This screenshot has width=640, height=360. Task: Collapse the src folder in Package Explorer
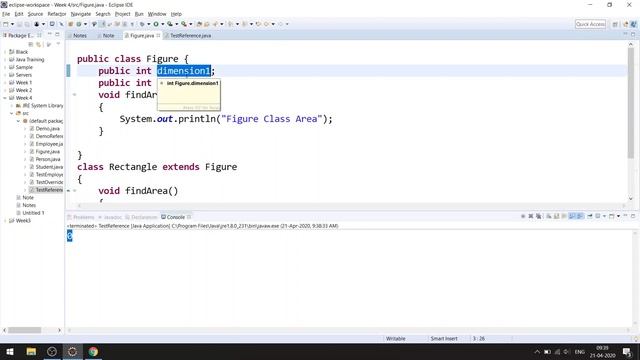(x=12, y=113)
